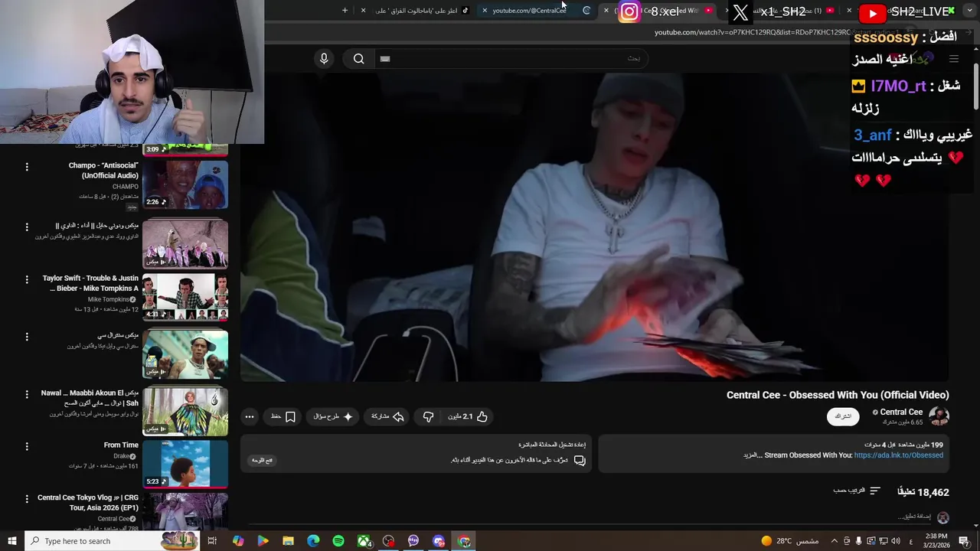Switch to youtube.com/@CentralCee tab
The image size is (980, 551).
(529, 11)
